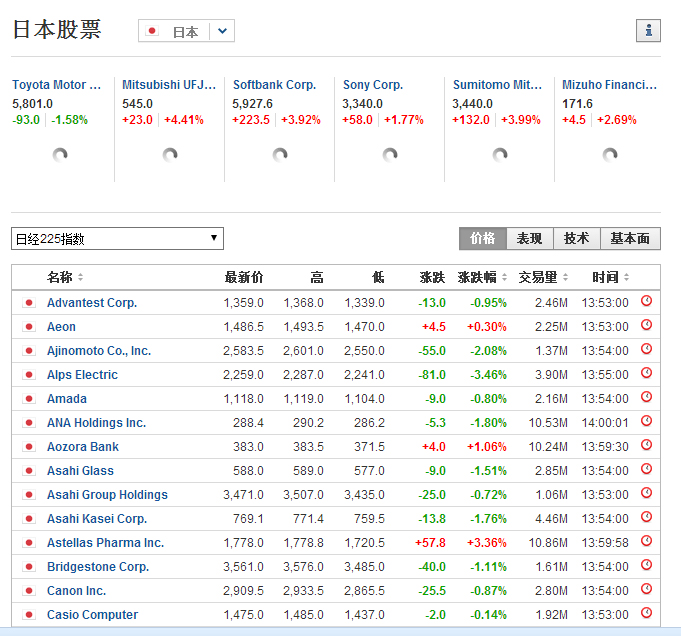Click the Japan flag beside Aeon
Screen dimensions: 681x636
pyautogui.click(x=29, y=327)
